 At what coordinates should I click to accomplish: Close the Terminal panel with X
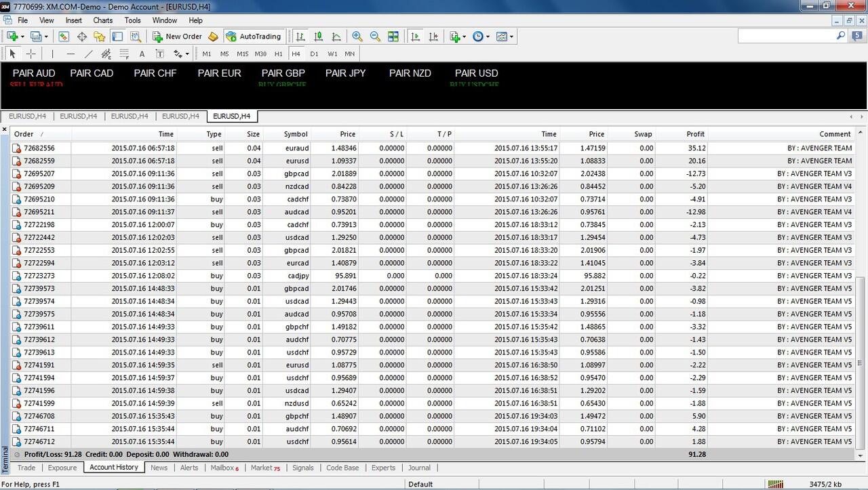5,129
